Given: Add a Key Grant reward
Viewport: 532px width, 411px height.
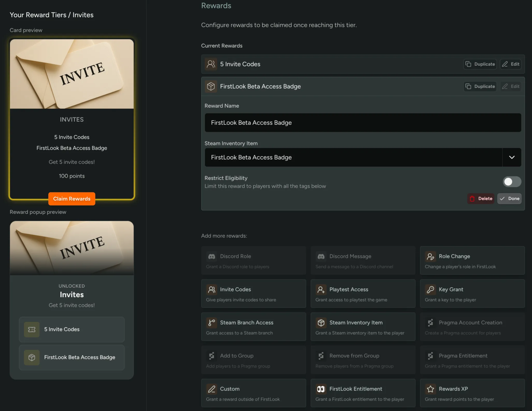Looking at the screenshot, I should tap(472, 293).
